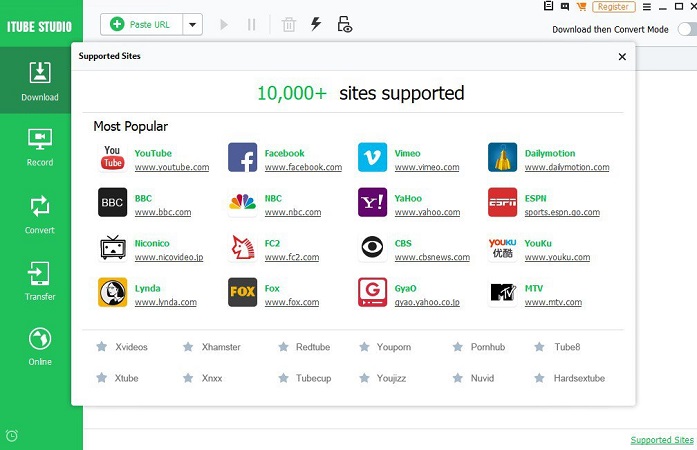Open www.nbc.com link

tap(292, 212)
